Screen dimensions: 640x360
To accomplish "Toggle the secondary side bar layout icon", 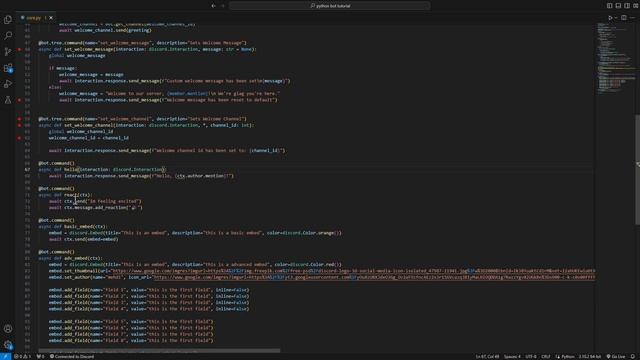I will (627, 6).
